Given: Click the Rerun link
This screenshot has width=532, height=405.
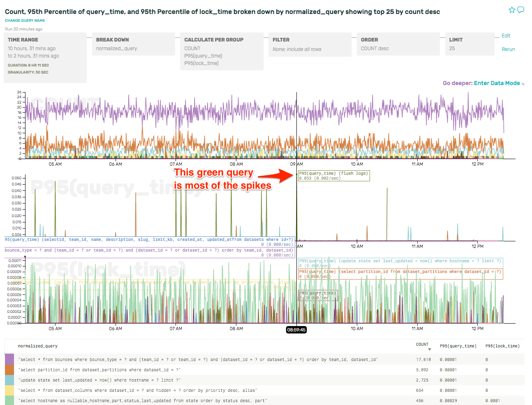Looking at the screenshot, I should coord(509,49).
